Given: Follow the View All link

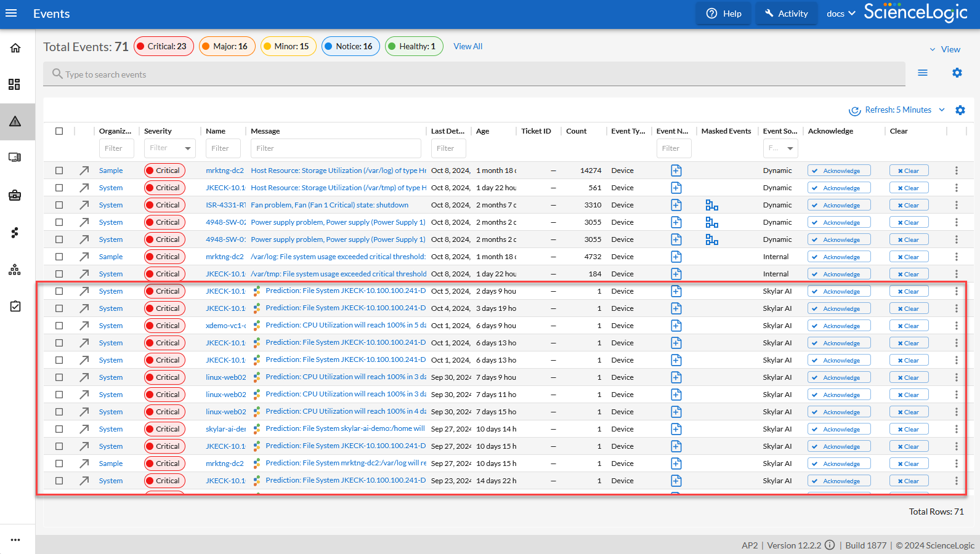Looking at the screenshot, I should [x=468, y=46].
